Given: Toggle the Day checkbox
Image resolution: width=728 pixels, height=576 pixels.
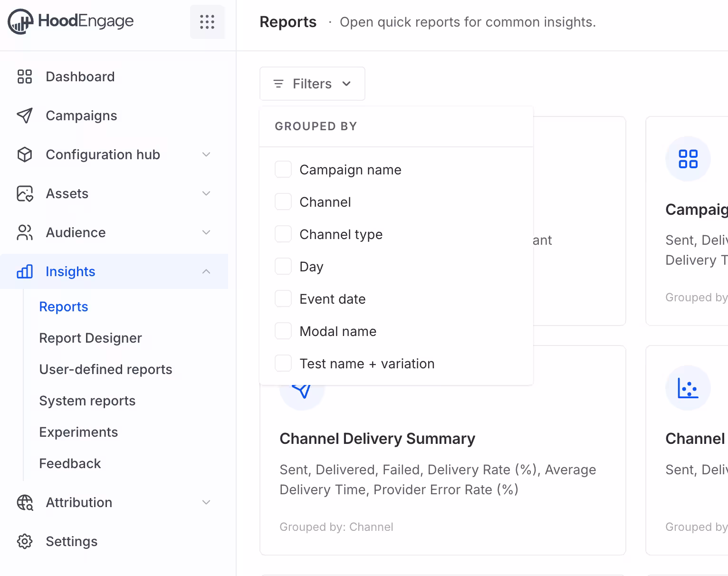Looking at the screenshot, I should [283, 267].
